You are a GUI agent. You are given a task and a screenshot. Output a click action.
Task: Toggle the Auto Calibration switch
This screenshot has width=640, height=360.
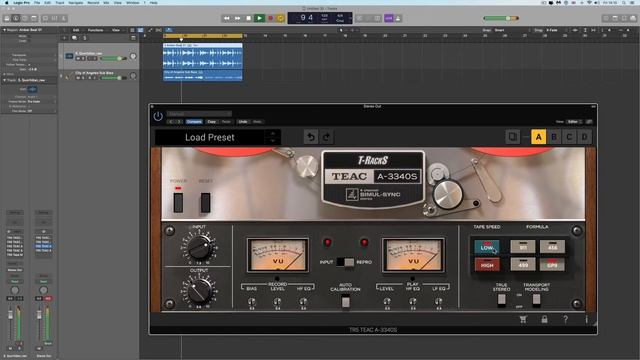pos(346,302)
